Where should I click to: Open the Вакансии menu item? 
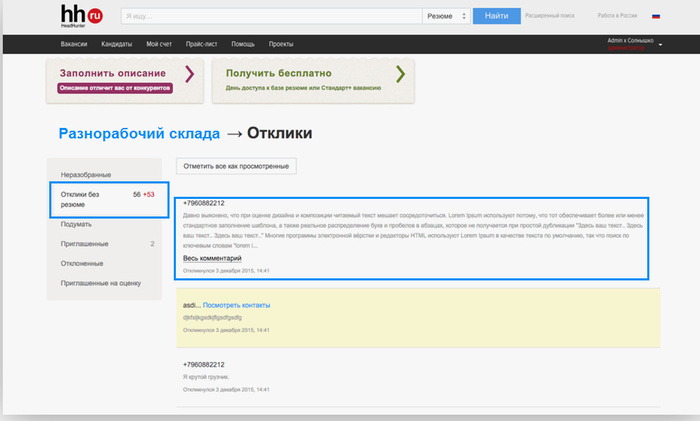[75, 45]
